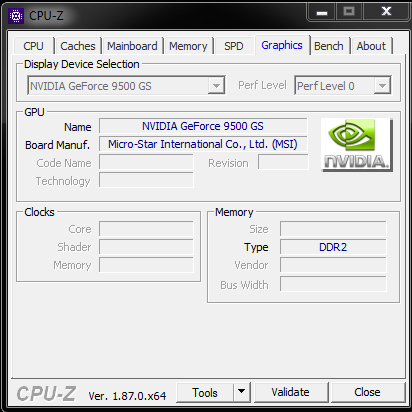Viewport: 412px width, 412px height.
Task: Click the memory Vendor field
Action: click(x=333, y=265)
